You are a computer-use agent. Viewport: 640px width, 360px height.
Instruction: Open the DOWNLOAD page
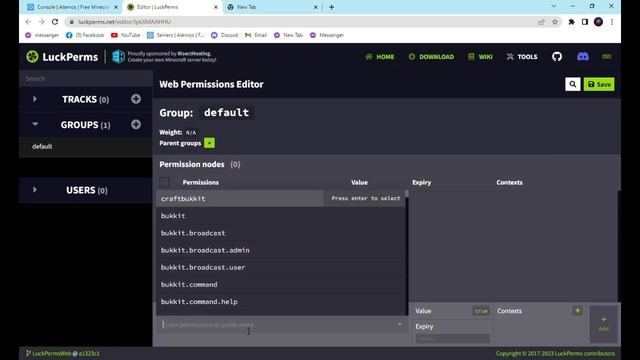pos(431,57)
